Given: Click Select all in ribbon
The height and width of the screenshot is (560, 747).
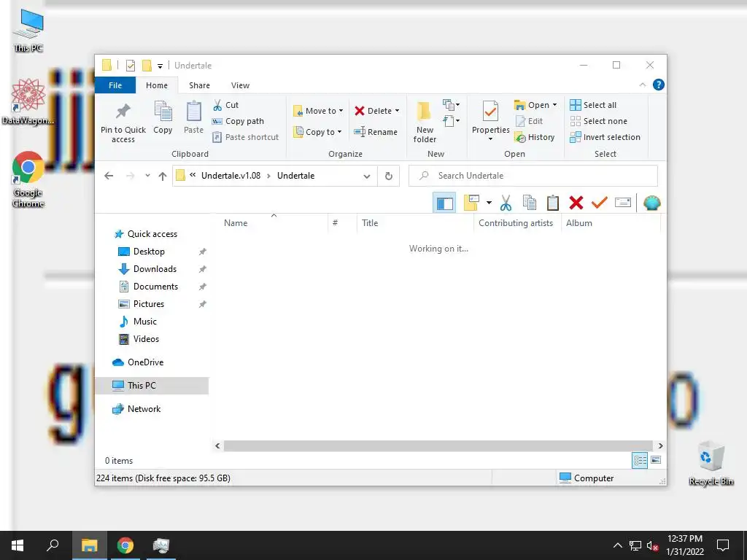Looking at the screenshot, I should click(x=593, y=105).
